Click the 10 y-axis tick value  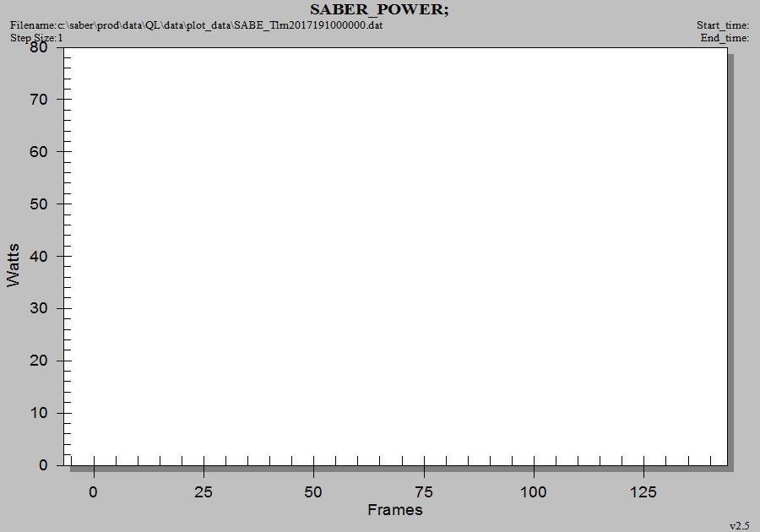[39, 413]
